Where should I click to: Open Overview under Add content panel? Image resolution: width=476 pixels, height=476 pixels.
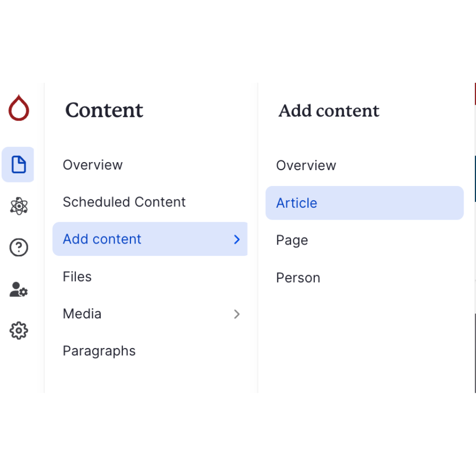[x=306, y=166]
